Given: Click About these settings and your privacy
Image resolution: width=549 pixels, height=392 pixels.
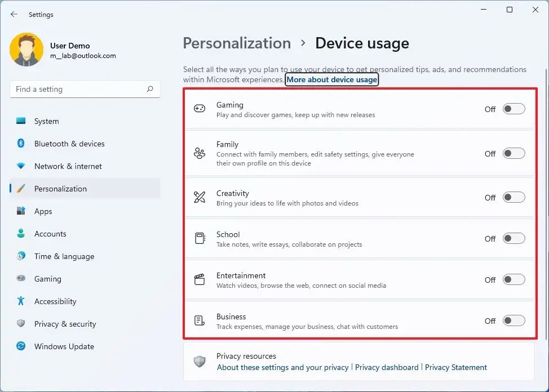Looking at the screenshot, I should tap(282, 367).
